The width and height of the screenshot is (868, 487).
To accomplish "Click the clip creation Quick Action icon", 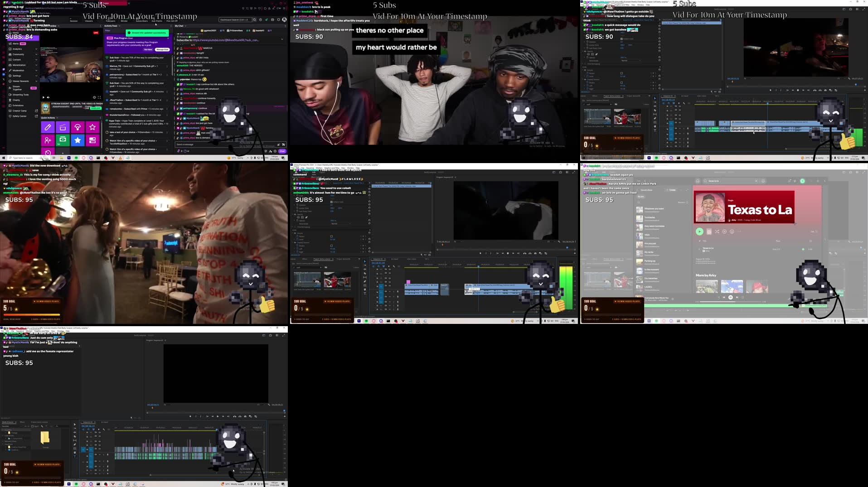I will tap(62, 128).
